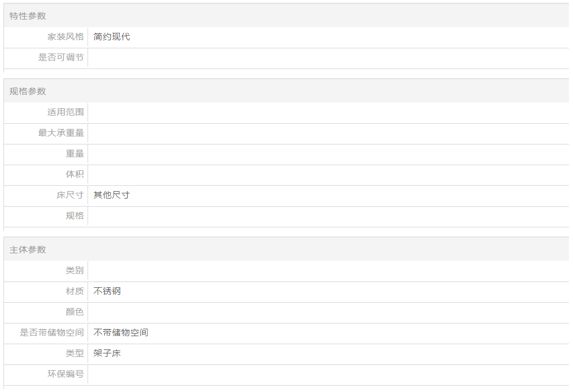This screenshot has width=573, height=392.
Task: Select the 家装风格 label
Action: [66, 36]
